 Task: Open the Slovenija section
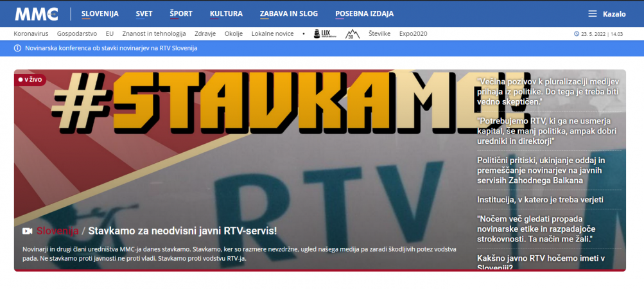pyautogui.click(x=100, y=14)
